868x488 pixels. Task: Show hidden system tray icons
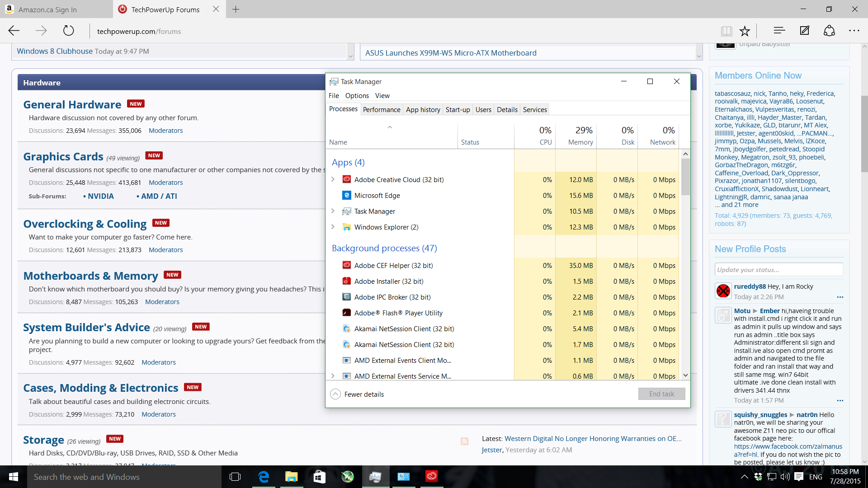(x=744, y=477)
